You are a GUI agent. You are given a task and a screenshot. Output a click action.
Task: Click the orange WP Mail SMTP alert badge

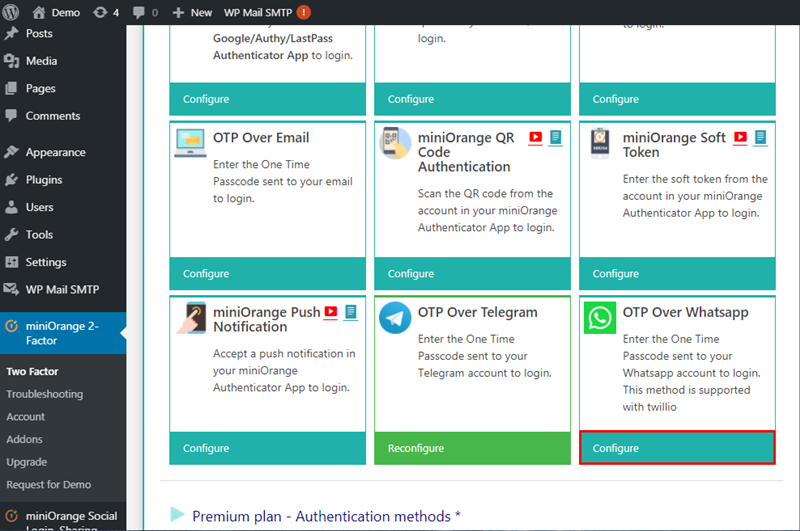point(304,12)
